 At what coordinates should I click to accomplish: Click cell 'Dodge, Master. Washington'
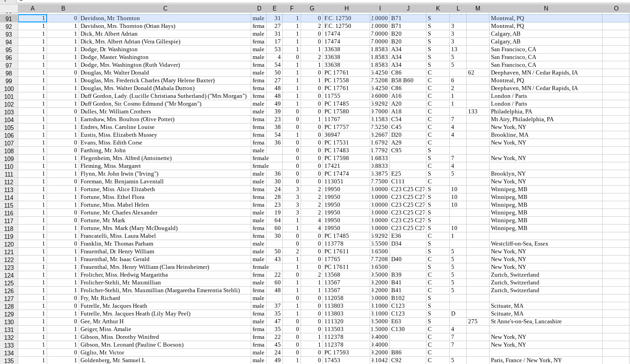click(165, 57)
